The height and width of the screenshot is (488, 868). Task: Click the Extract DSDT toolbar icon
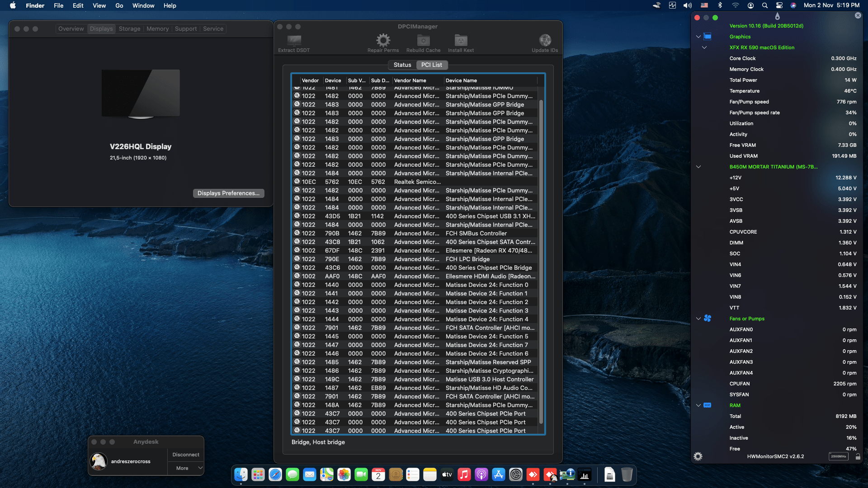click(294, 41)
